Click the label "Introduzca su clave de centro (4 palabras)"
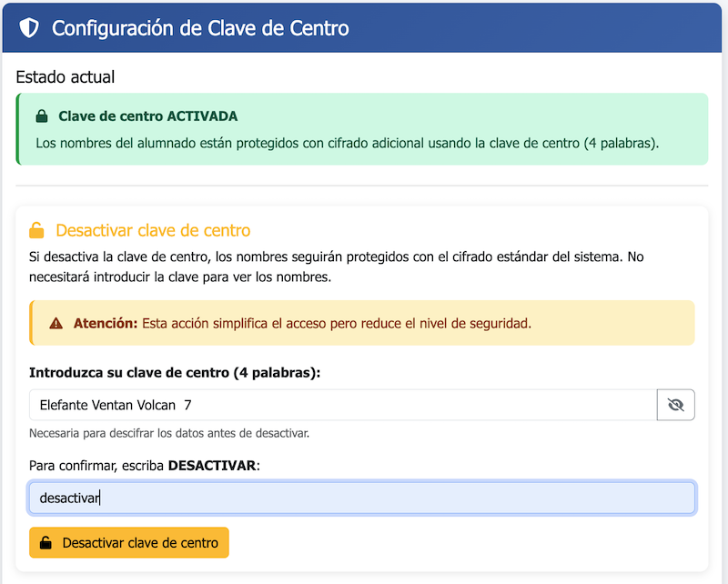This screenshot has height=584, width=728. 166,372
